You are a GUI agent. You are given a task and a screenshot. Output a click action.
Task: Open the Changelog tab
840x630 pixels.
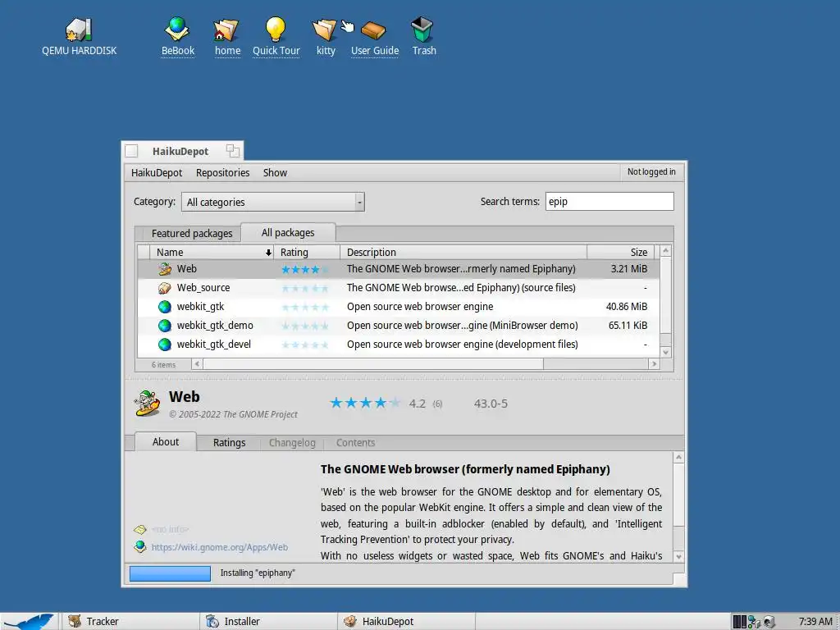point(292,442)
